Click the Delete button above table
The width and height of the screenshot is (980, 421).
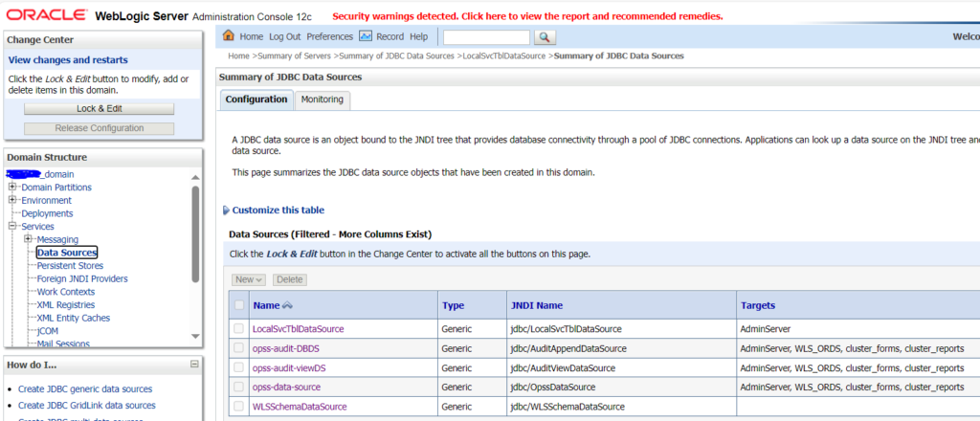[289, 279]
